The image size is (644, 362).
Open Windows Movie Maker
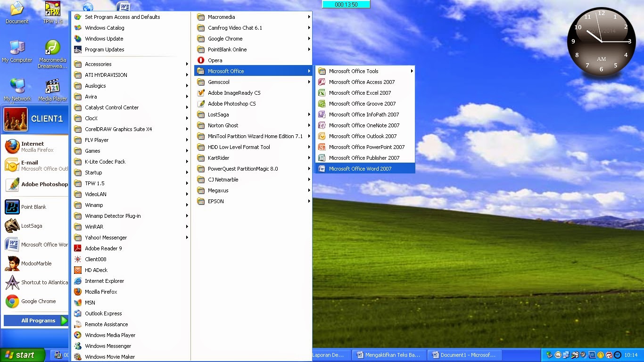(x=131, y=357)
